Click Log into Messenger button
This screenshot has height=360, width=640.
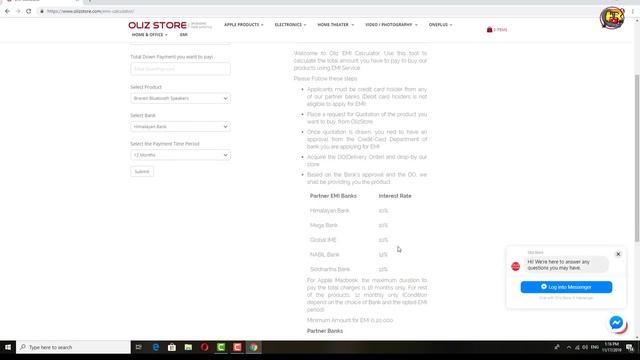[566, 287]
